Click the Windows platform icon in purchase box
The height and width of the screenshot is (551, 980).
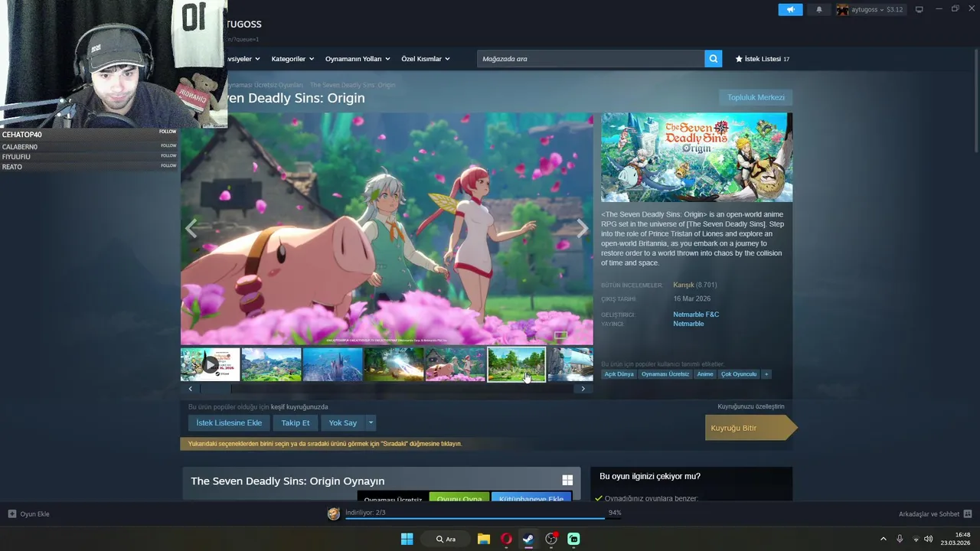(x=567, y=480)
